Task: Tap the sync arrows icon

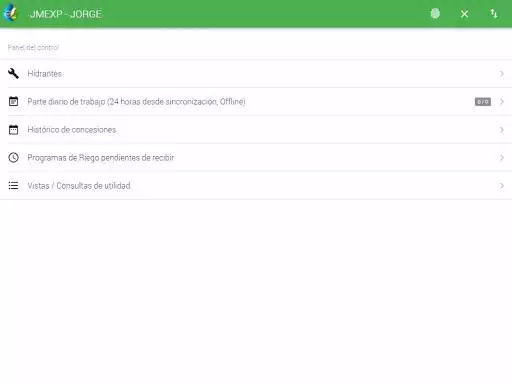Action: (x=494, y=14)
